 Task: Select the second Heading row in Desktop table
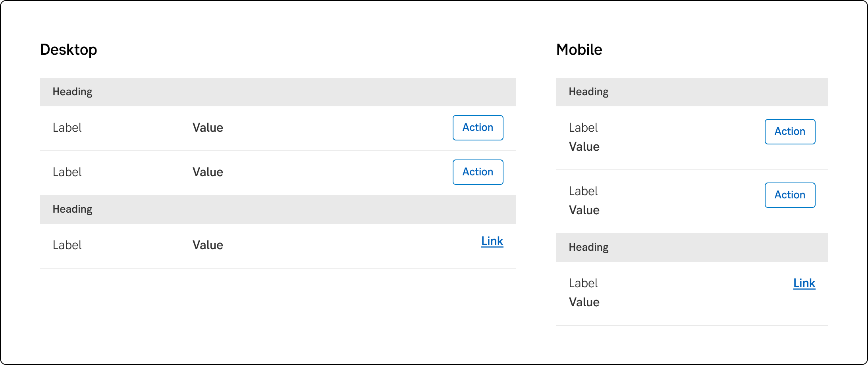coord(73,209)
